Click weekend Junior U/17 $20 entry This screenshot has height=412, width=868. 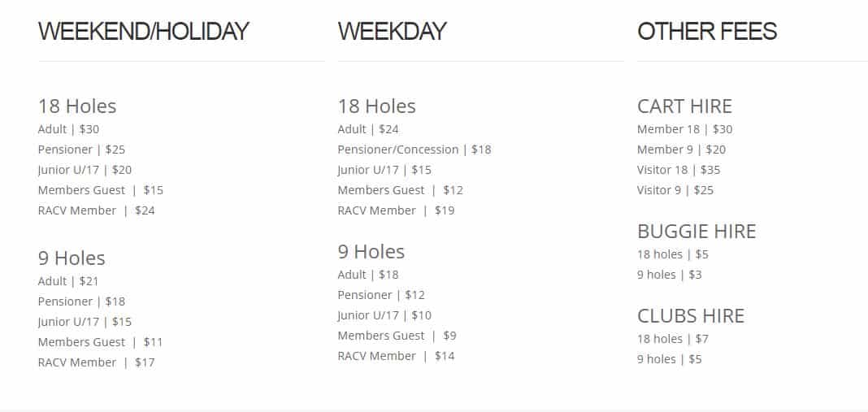coord(85,170)
